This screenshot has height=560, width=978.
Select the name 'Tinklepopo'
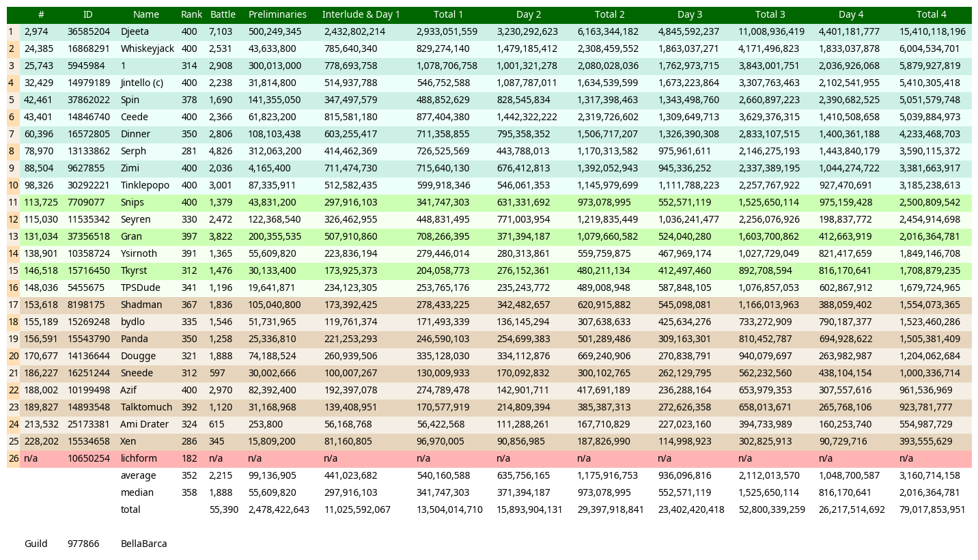[x=145, y=185]
